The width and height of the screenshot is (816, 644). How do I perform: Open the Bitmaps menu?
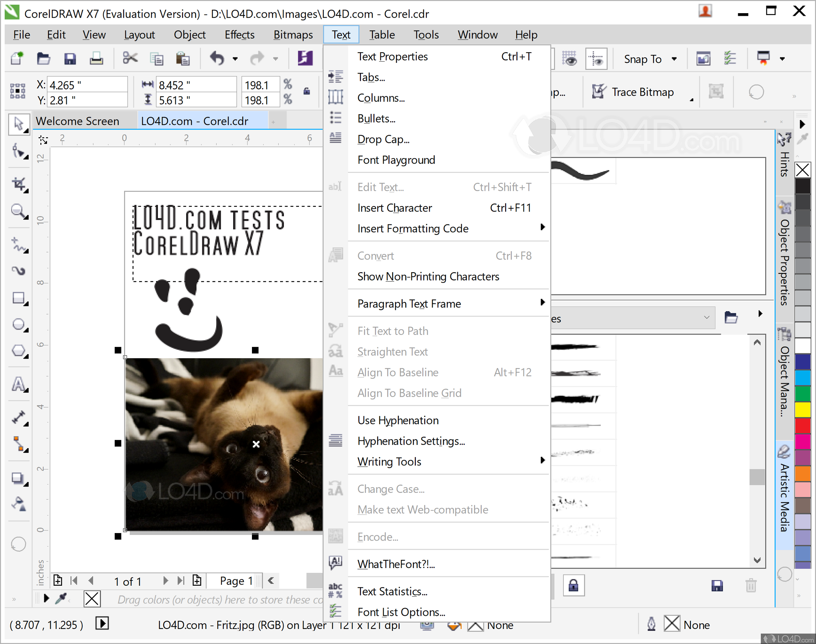[x=293, y=34]
